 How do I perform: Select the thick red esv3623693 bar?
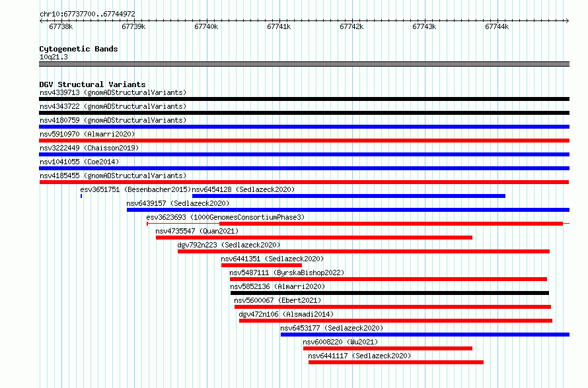pos(391,224)
